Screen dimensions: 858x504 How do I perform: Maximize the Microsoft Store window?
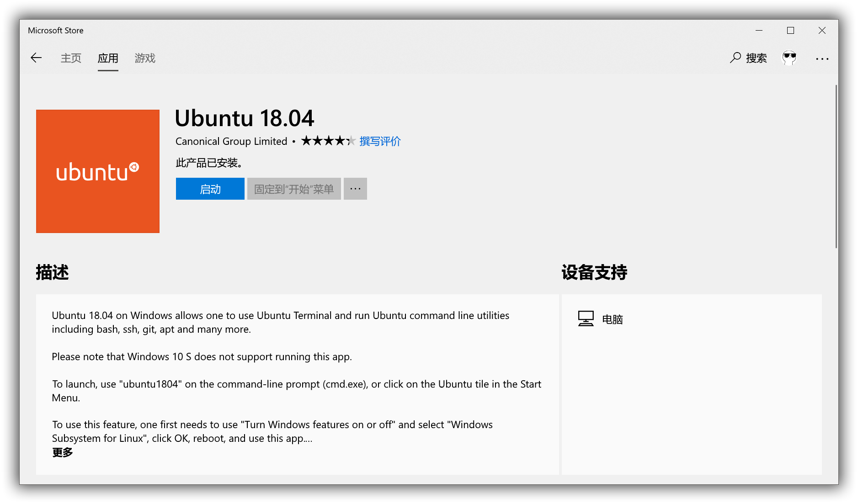coord(790,30)
